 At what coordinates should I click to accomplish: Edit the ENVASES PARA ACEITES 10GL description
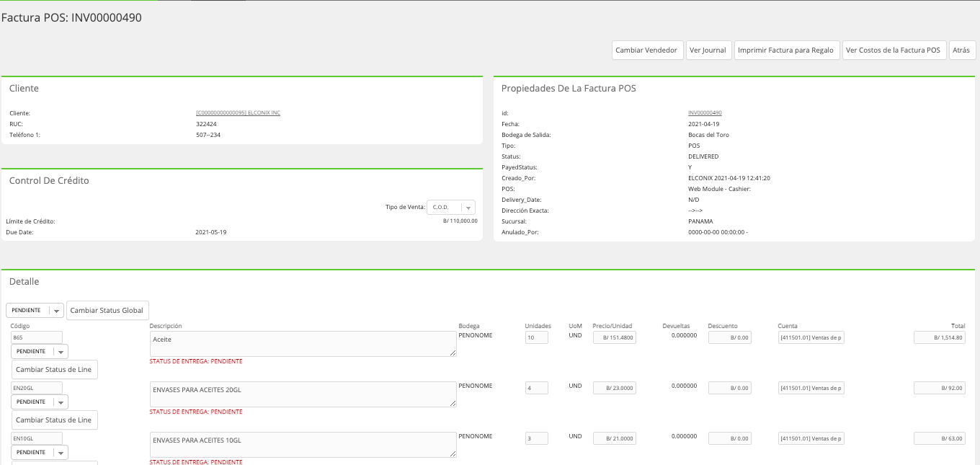point(303,445)
